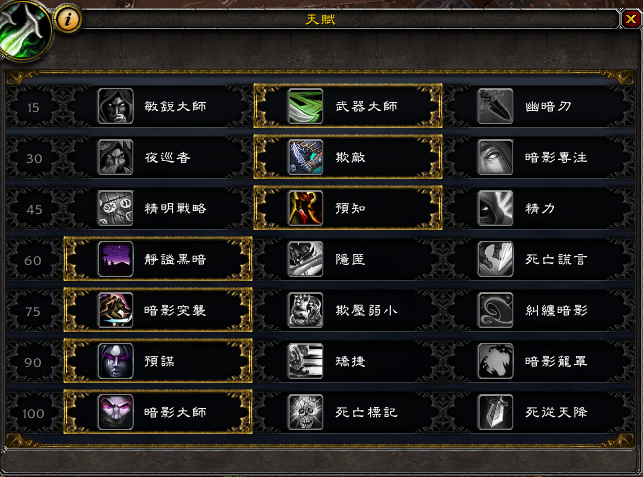Screen dimensions: 643x477
Task: Close the 天賦 talent window
Action: point(631,19)
